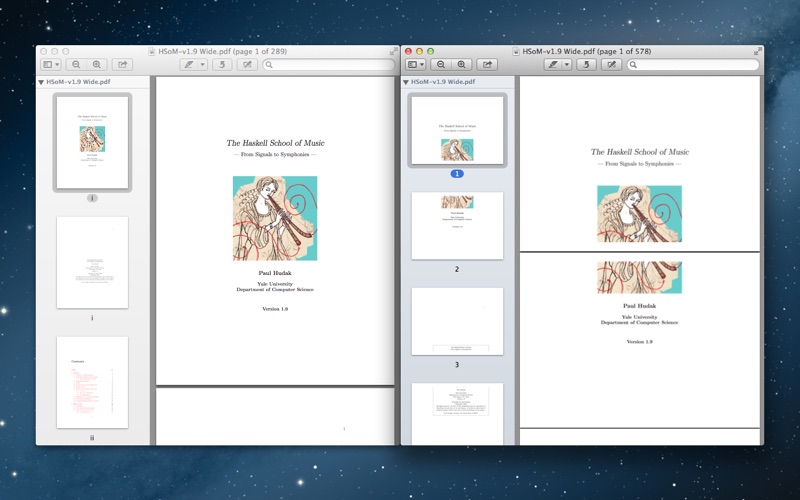Click 'From Signals to Symphonies' in 289-page document
The image size is (800, 500).
[275, 155]
